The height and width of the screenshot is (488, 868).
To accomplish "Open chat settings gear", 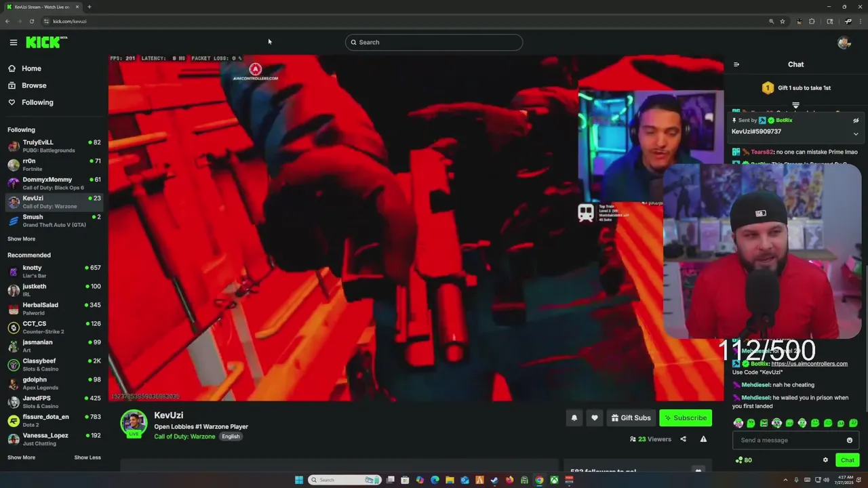I will (x=825, y=460).
